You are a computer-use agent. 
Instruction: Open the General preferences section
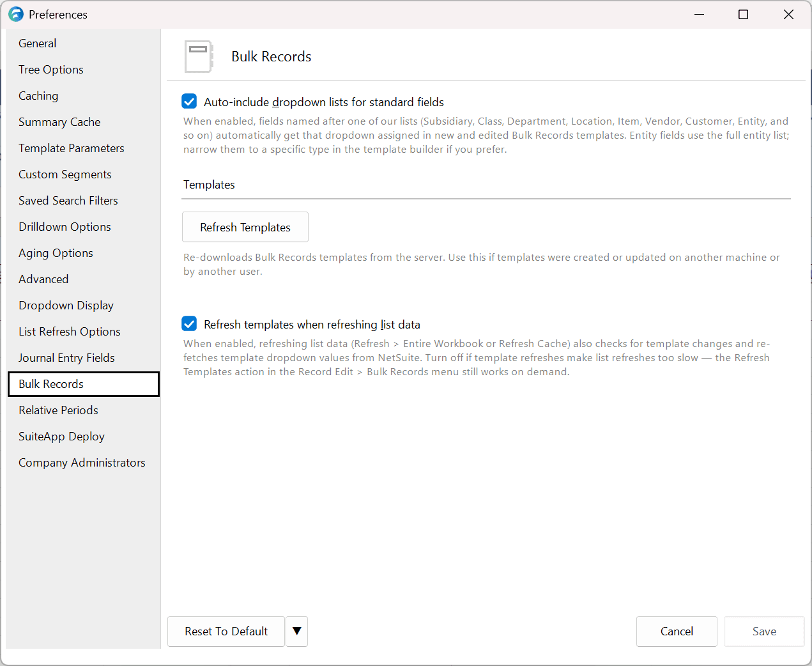click(x=83, y=43)
